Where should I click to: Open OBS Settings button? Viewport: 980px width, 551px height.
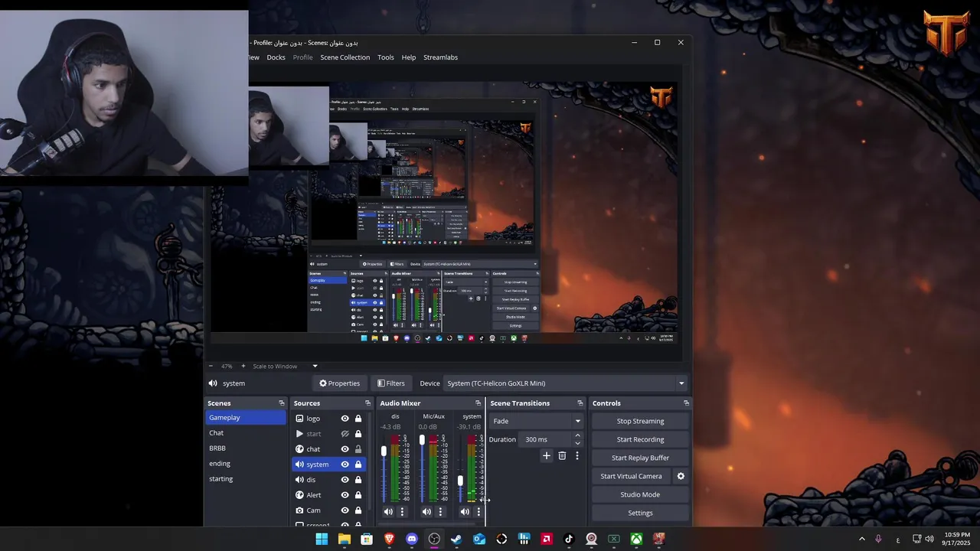(640, 513)
